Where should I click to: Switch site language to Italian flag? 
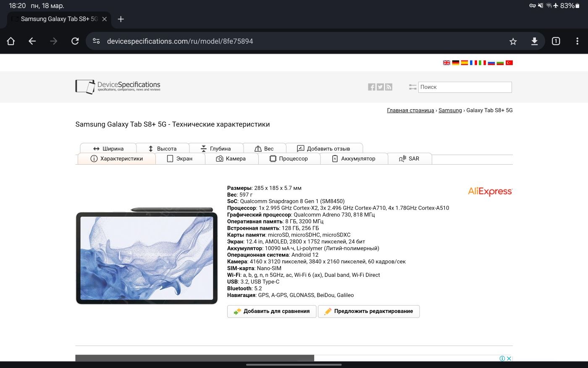482,63
